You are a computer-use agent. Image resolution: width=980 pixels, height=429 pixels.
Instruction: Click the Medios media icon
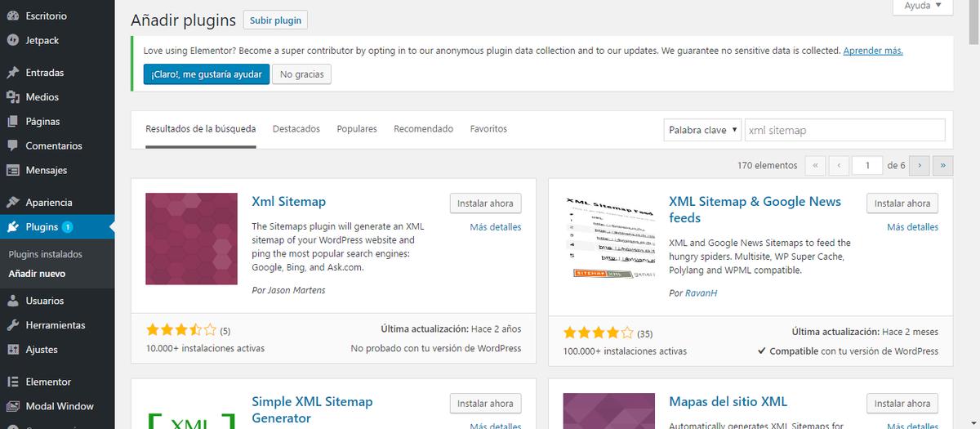[x=12, y=97]
